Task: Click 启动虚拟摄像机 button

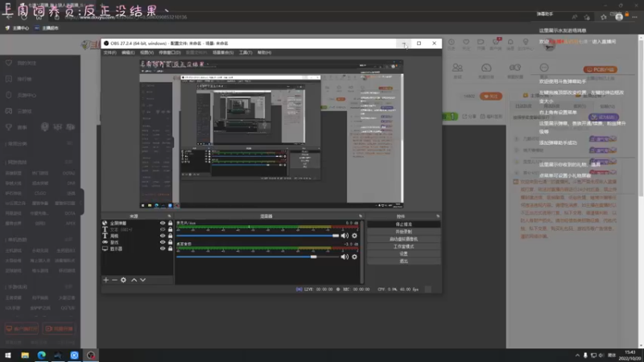Action: click(x=404, y=239)
